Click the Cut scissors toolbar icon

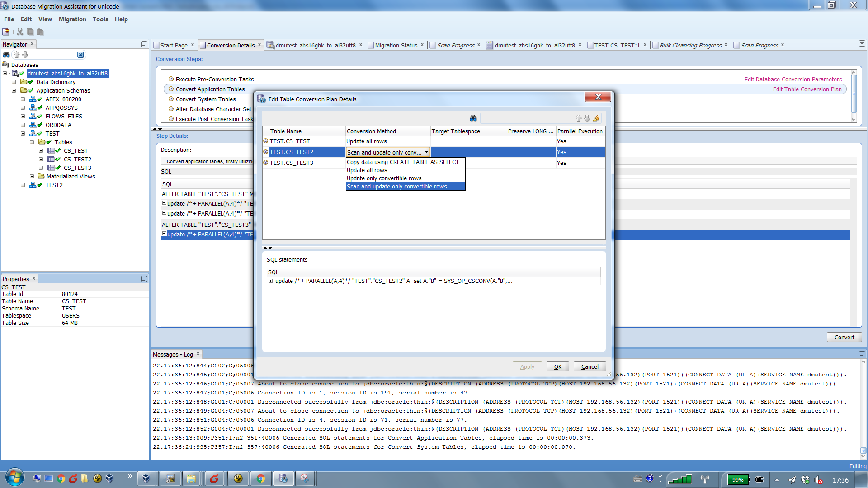coord(20,32)
